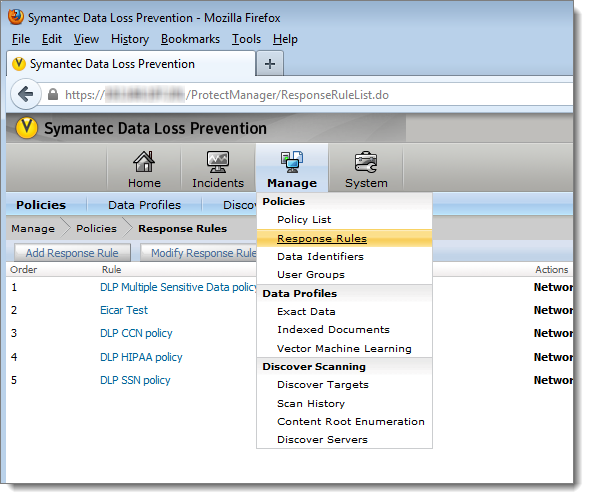Open the View menu
Image resolution: width=589 pixels, height=499 pixels.
86,39
